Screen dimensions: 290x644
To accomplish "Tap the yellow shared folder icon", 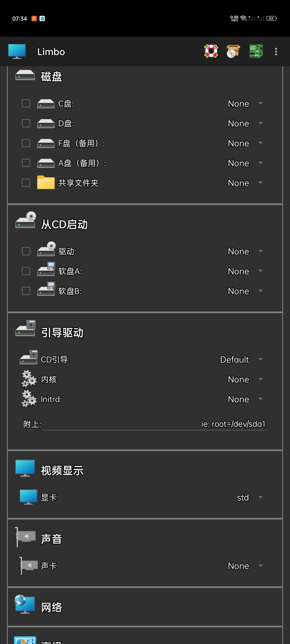I will (46, 183).
